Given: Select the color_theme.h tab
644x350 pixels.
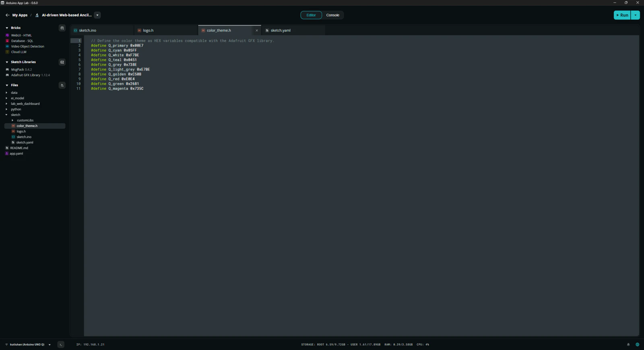Looking at the screenshot, I should point(230,31).
